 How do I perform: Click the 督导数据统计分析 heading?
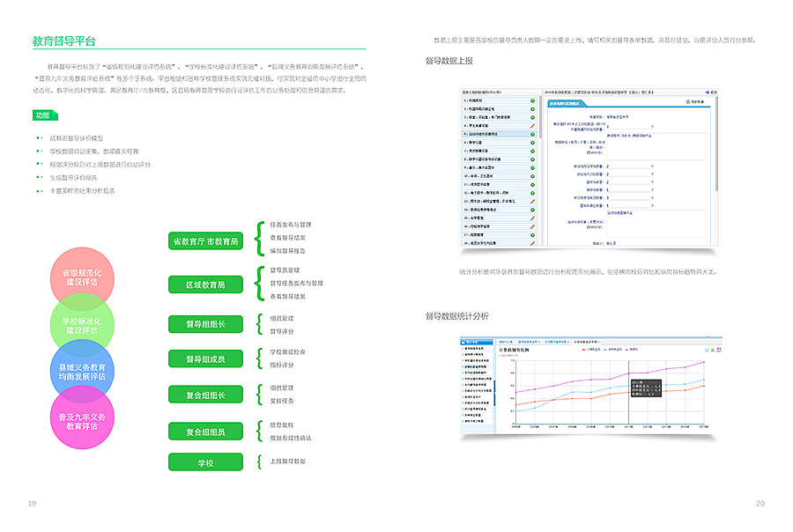[456, 316]
